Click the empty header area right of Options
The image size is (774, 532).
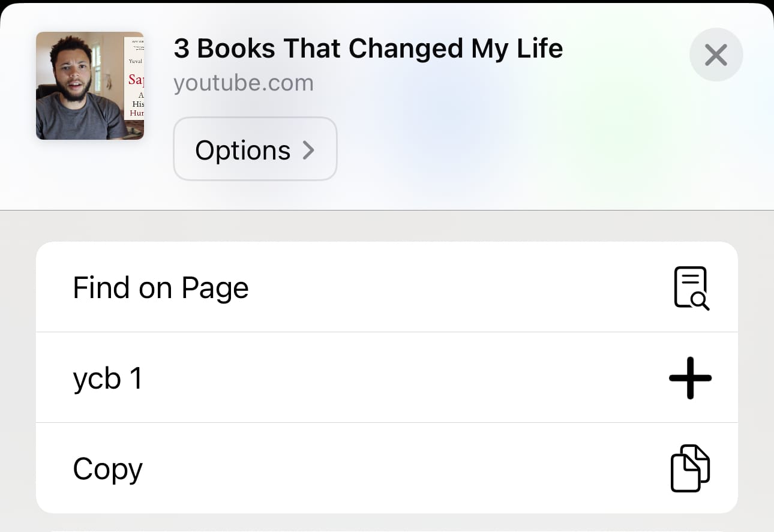click(510, 150)
